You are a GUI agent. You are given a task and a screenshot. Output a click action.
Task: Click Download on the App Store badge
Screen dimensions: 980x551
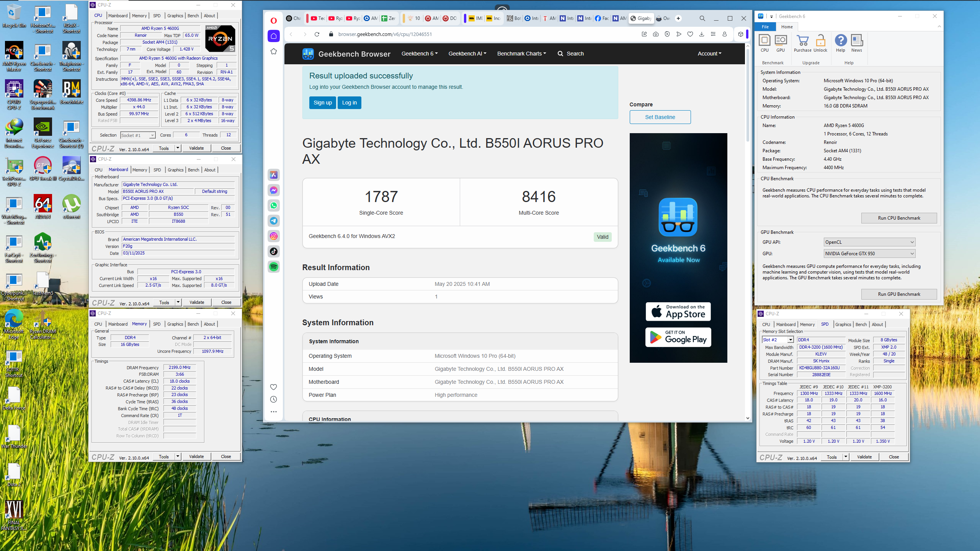678,311
